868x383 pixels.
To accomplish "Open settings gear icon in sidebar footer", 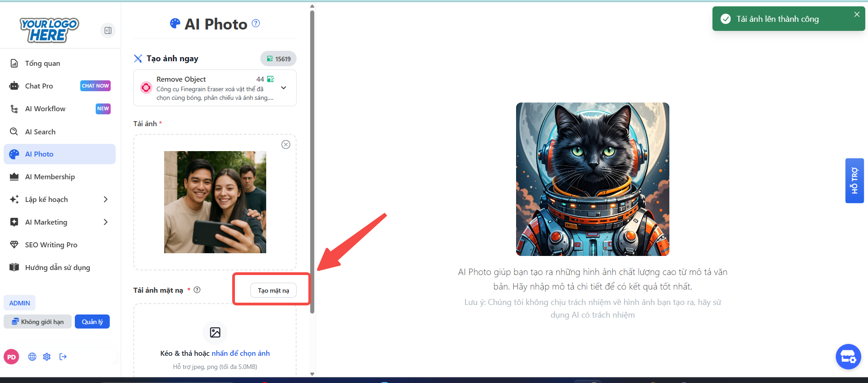I will [47, 357].
